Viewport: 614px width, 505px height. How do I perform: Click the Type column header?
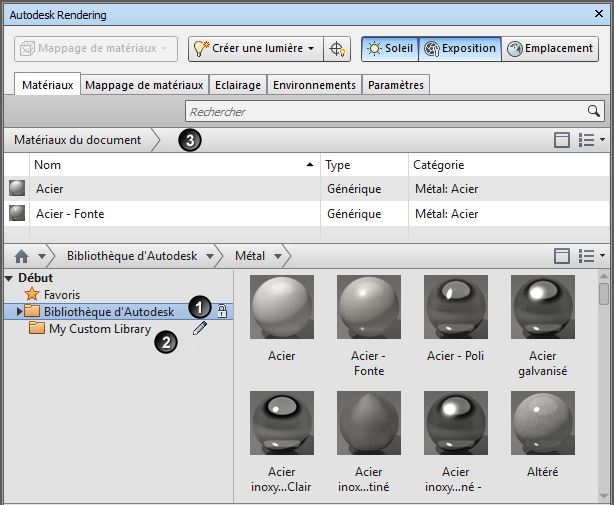click(x=364, y=165)
